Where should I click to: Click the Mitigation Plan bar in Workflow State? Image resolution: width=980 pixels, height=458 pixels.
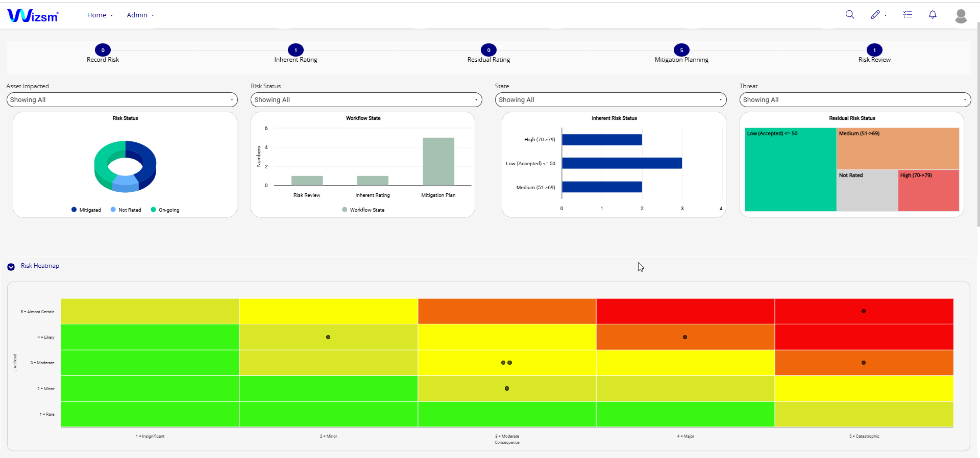[438, 161]
